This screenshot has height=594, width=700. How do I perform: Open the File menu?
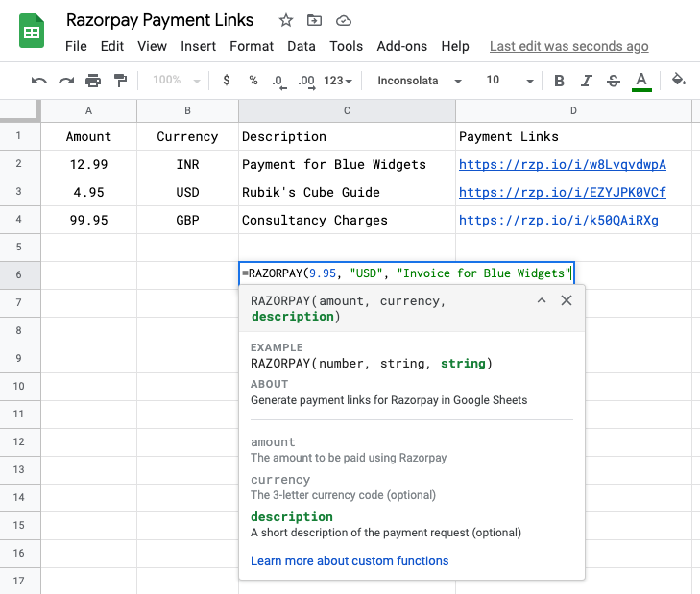tap(76, 46)
